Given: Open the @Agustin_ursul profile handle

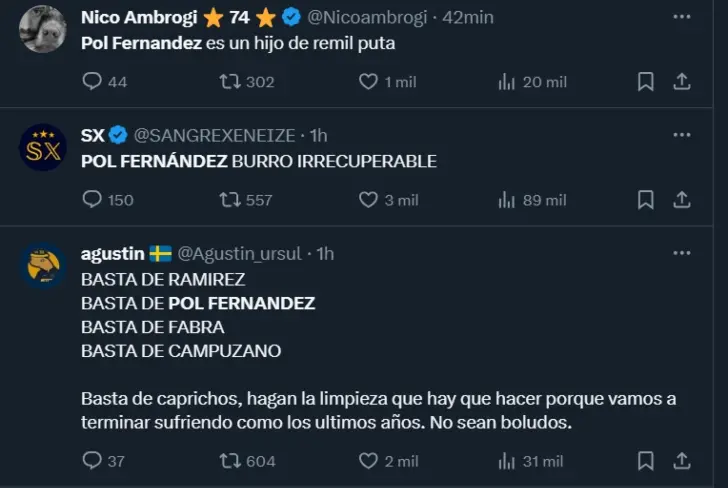Looking at the screenshot, I should [240, 254].
